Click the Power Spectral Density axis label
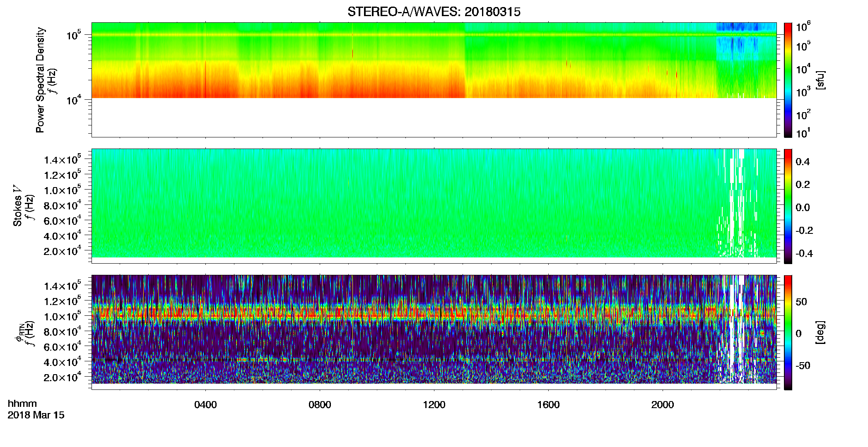 tap(40, 80)
